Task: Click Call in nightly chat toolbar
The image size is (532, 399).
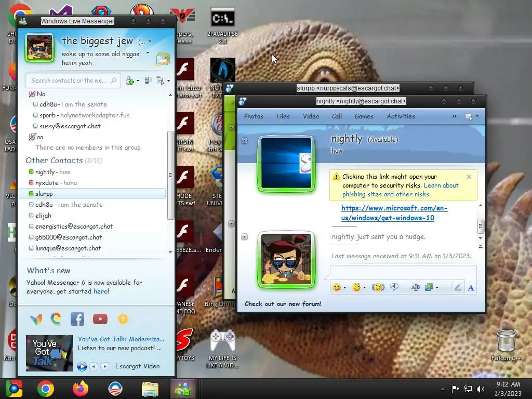Action: coord(337,116)
